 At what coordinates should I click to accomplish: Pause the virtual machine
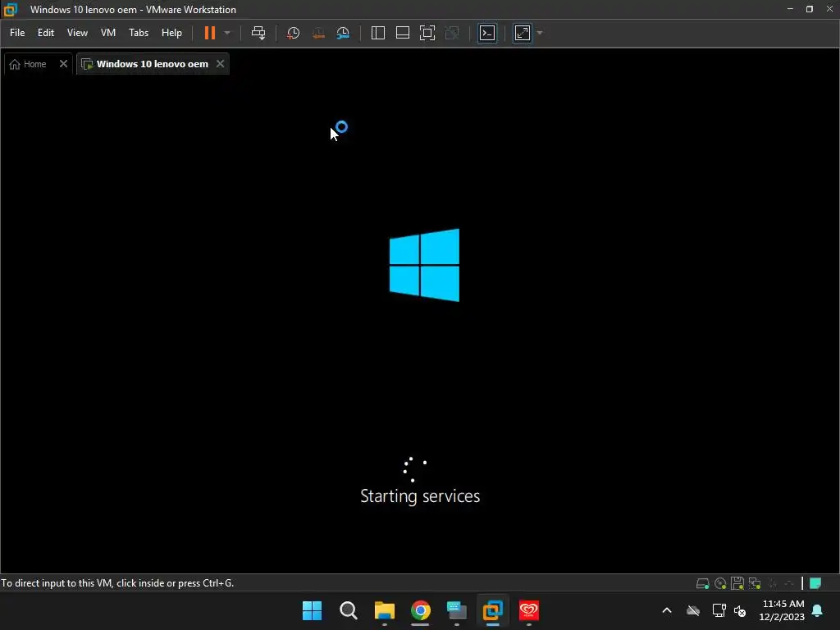tap(209, 33)
